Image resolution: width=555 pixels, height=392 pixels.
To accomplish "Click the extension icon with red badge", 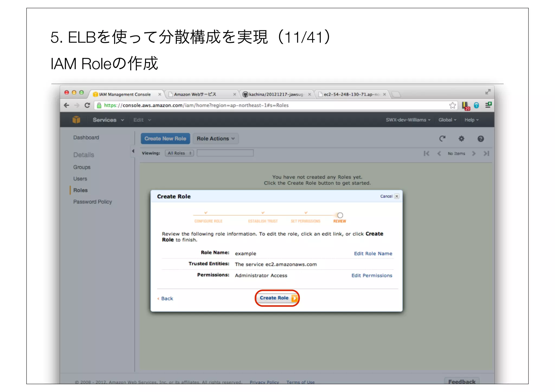I will pos(466,106).
